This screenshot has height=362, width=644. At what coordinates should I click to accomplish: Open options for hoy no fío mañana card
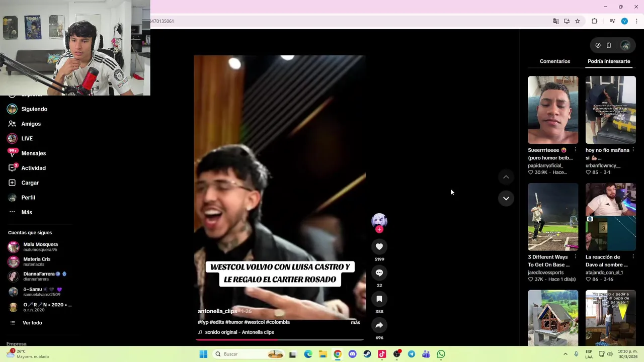pos(633,150)
